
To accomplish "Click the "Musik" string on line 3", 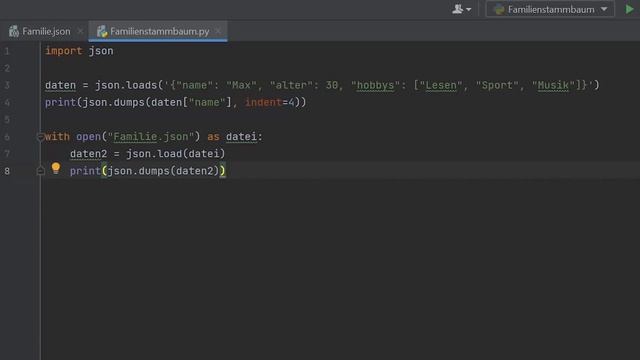I will point(553,85).
